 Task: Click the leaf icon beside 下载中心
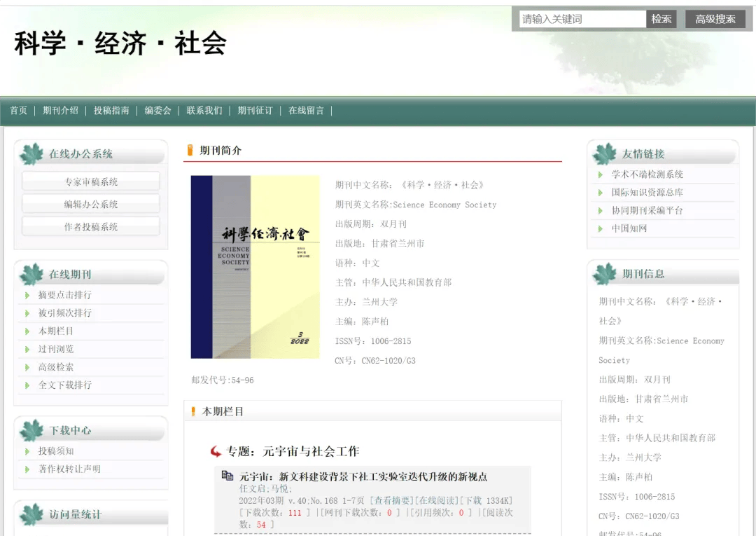click(31, 430)
